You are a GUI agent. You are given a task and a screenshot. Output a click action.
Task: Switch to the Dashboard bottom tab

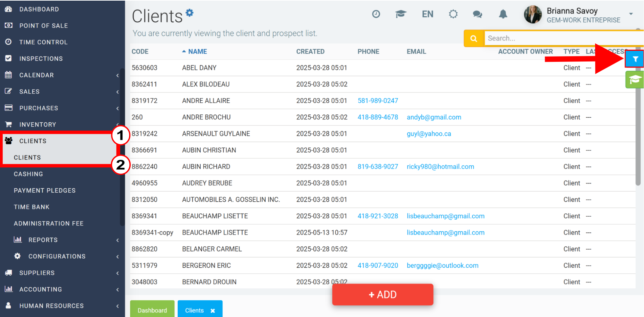[152, 309]
